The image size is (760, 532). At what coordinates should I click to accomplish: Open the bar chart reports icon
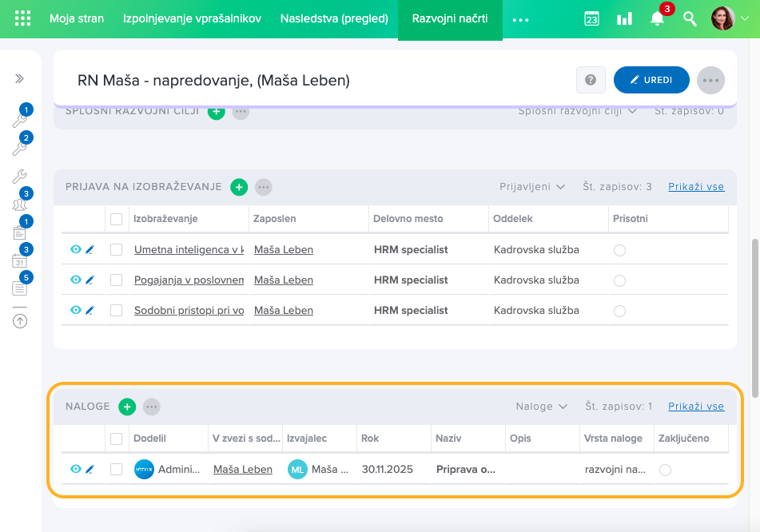624,18
